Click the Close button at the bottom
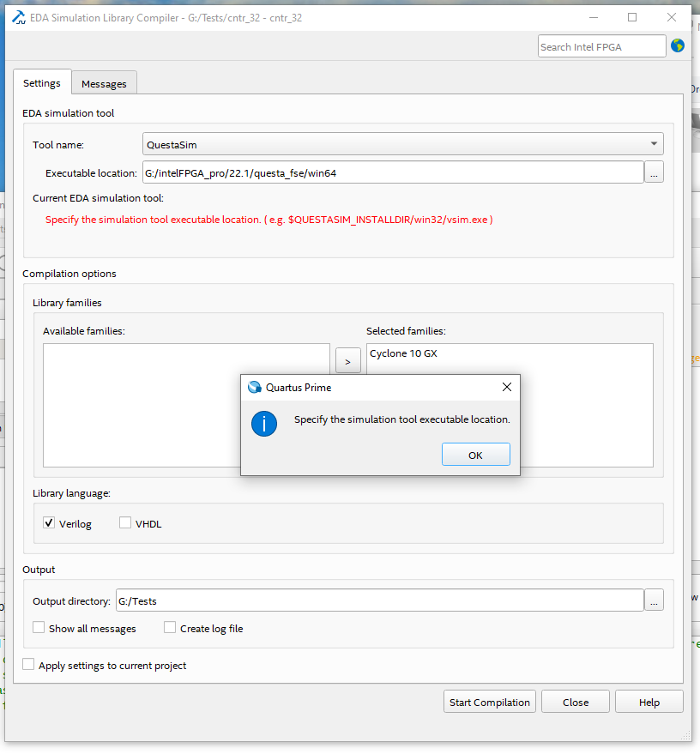Viewport: 700px width, 754px height. 576,702
